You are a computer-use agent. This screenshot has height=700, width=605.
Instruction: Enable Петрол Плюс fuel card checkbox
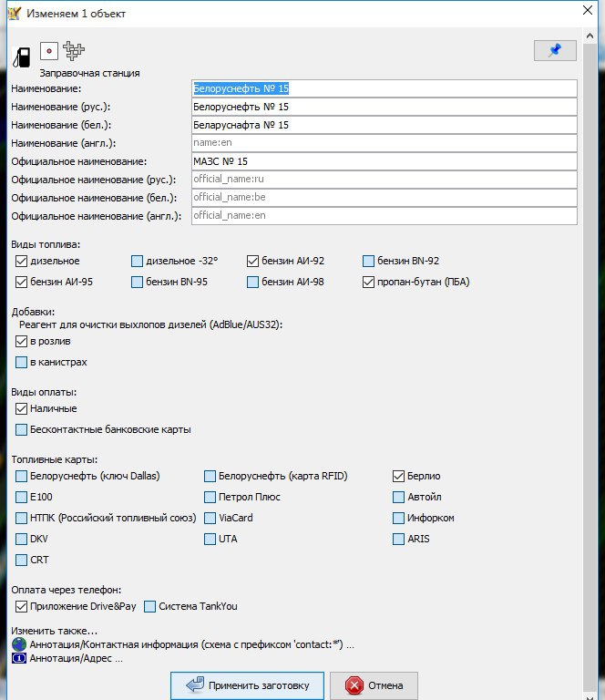(210, 497)
